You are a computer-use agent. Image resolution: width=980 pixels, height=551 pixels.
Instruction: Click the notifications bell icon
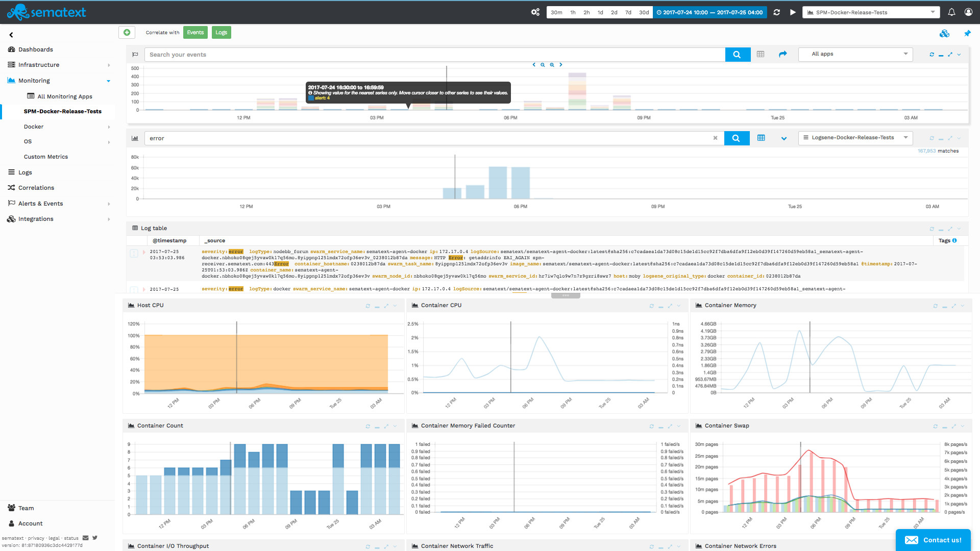[x=951, y=12]
